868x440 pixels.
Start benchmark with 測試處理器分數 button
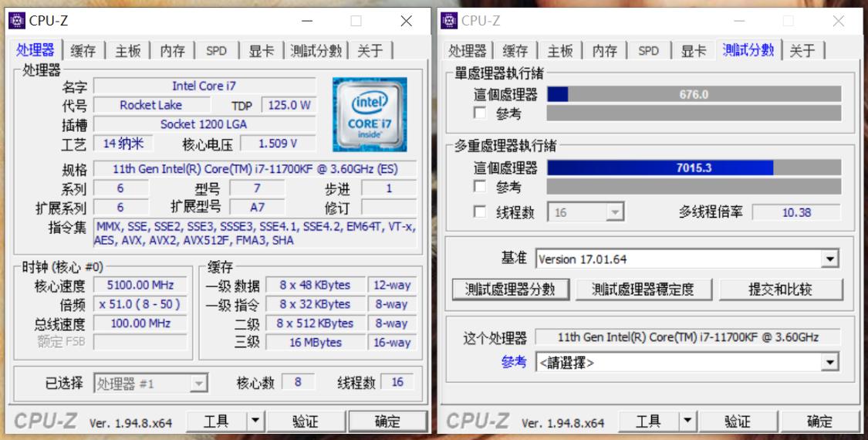(x=511, y=289)
